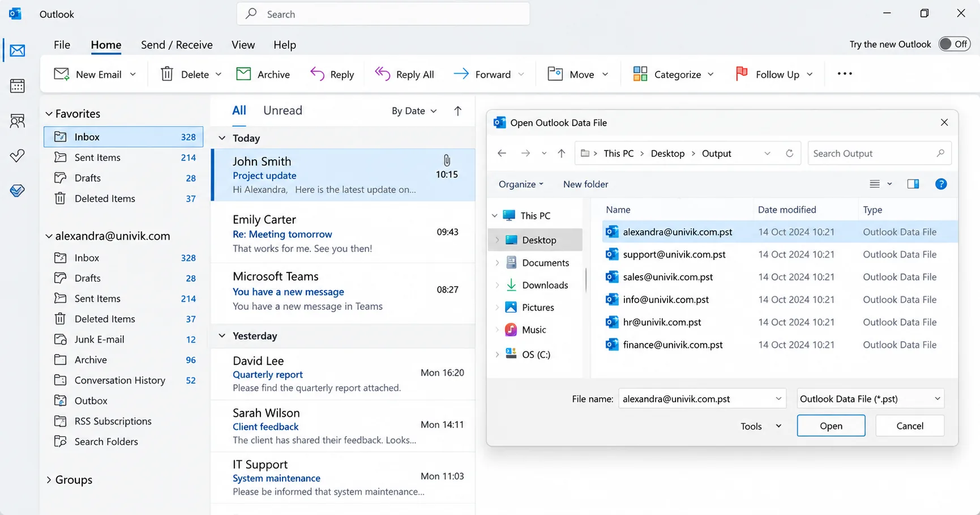Open the Junk E-mail folder

tap(125, 339)
